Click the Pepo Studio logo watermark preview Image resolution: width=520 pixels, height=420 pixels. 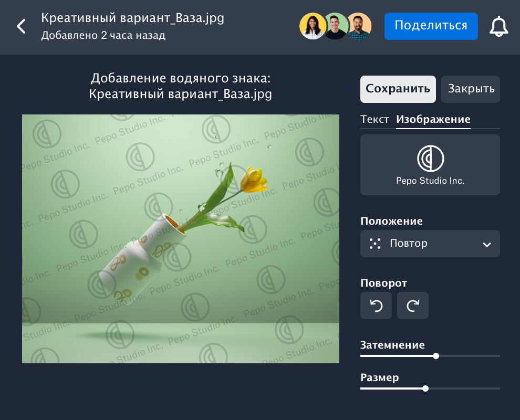pyautogui.click(x=430, y=164)
